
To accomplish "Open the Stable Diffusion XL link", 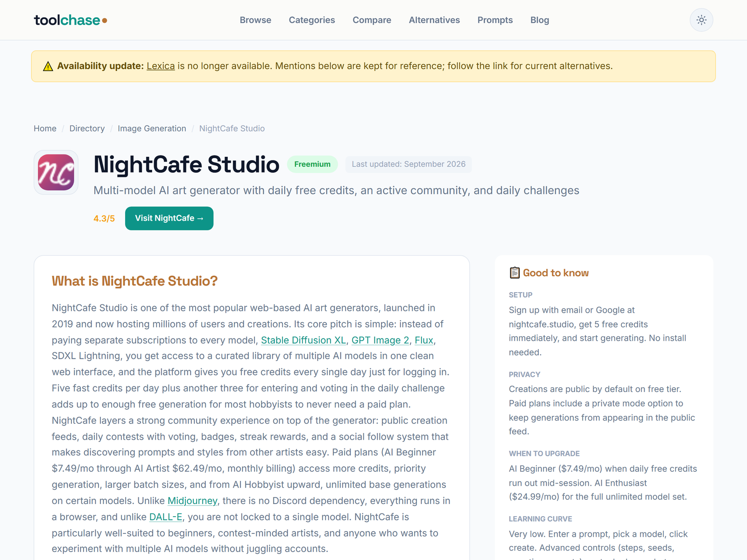I will coord(303,340).
